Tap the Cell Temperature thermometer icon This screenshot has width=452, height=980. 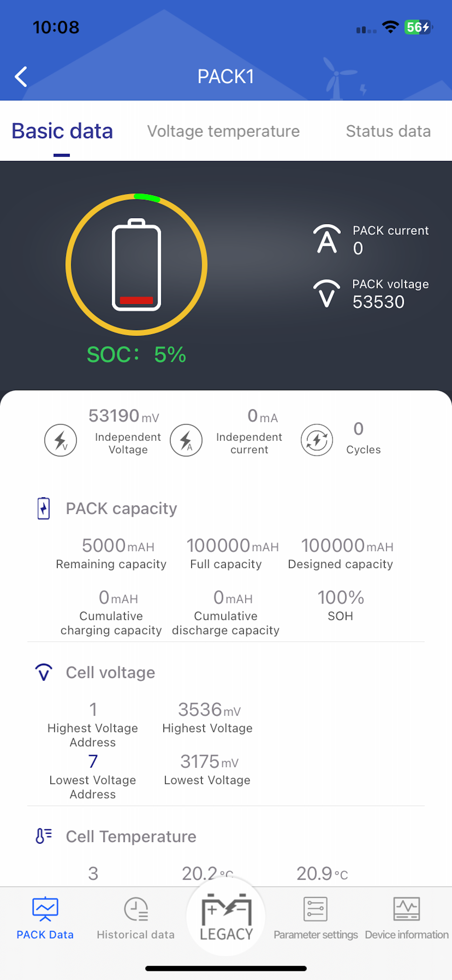pos(44,836)
